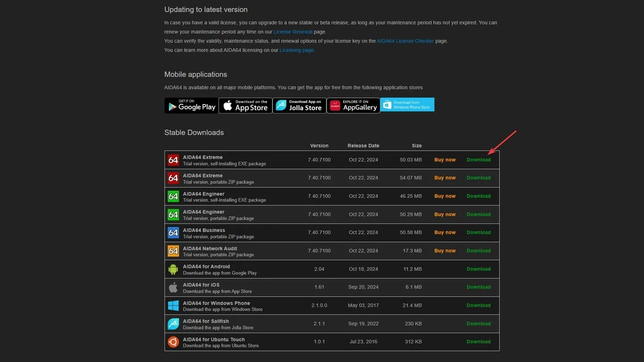This screenshot has height=362, width=644.
Task: Click the orange AIDA64 Network Audit icon
Action: (x=173, y=251)
